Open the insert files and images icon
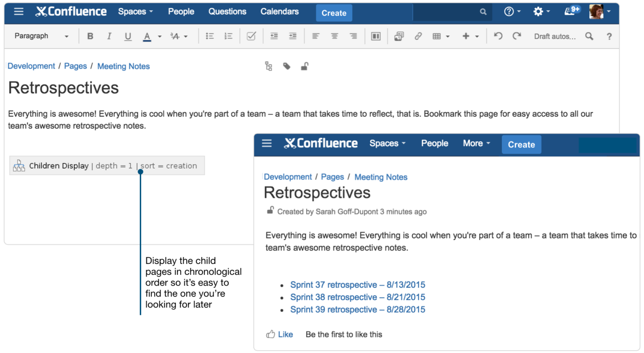 point(398,36)
